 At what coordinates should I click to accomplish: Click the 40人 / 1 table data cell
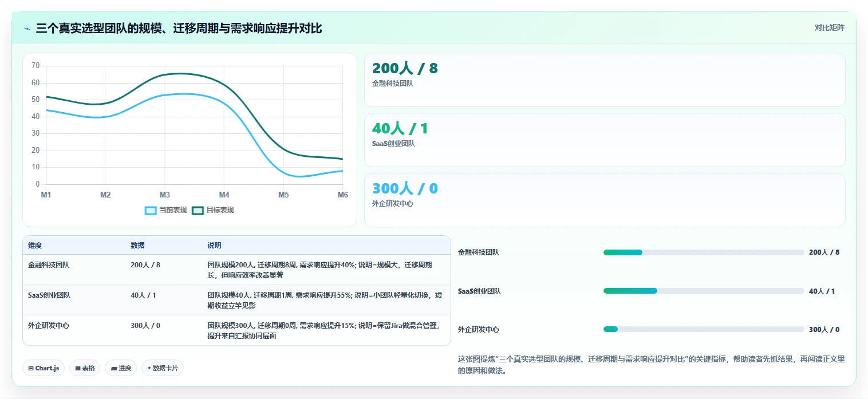pos(143,295)
